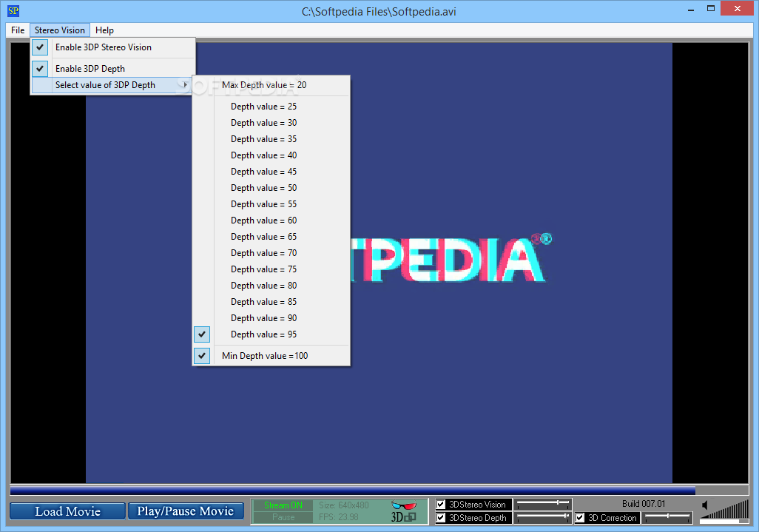Toggle Enable 3DP Stereo Vision menu item
The image size is (759, 532).
[112, 47]
